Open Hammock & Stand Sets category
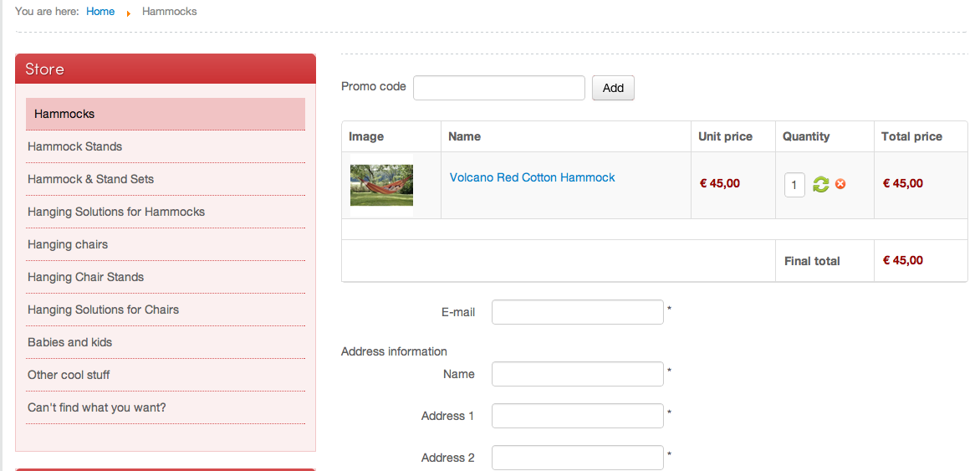Viewport: 980px width, 471px height. [x=166, y=179]
